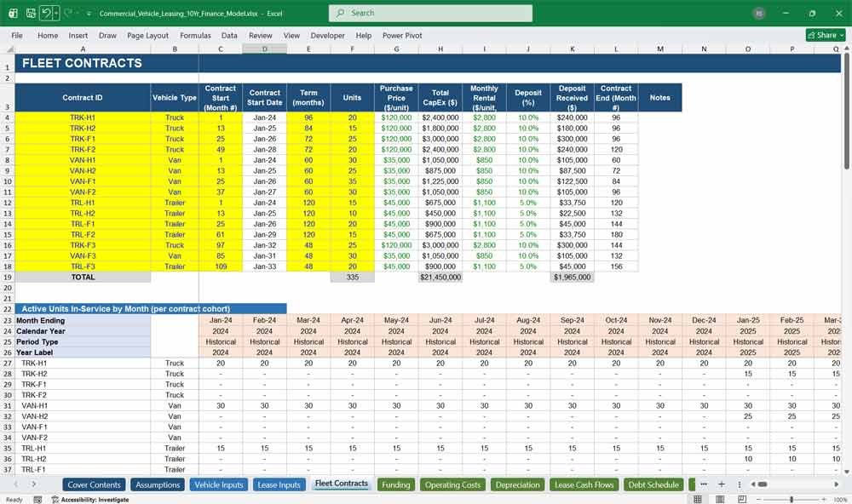Open the Lease Inputs sheet tab
Viewport: 852px width, 504px height.
[x=279, y=484]
